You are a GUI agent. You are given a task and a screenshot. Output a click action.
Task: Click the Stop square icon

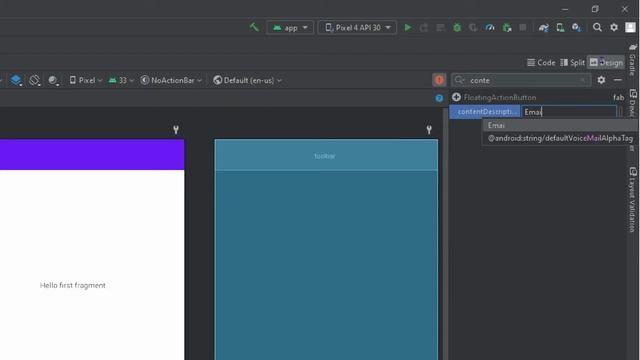pos(522,27)
